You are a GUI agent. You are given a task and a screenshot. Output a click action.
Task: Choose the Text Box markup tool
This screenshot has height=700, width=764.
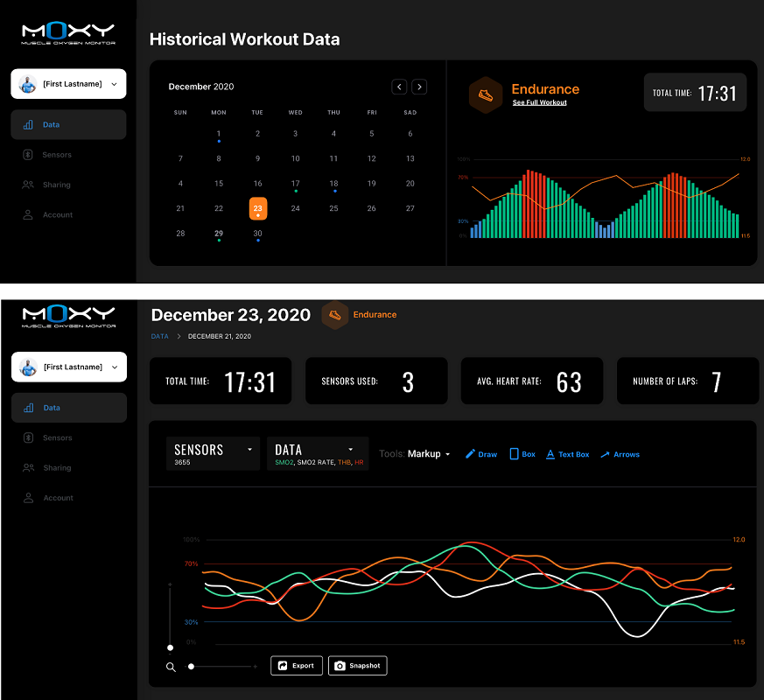tap(567, 454)
